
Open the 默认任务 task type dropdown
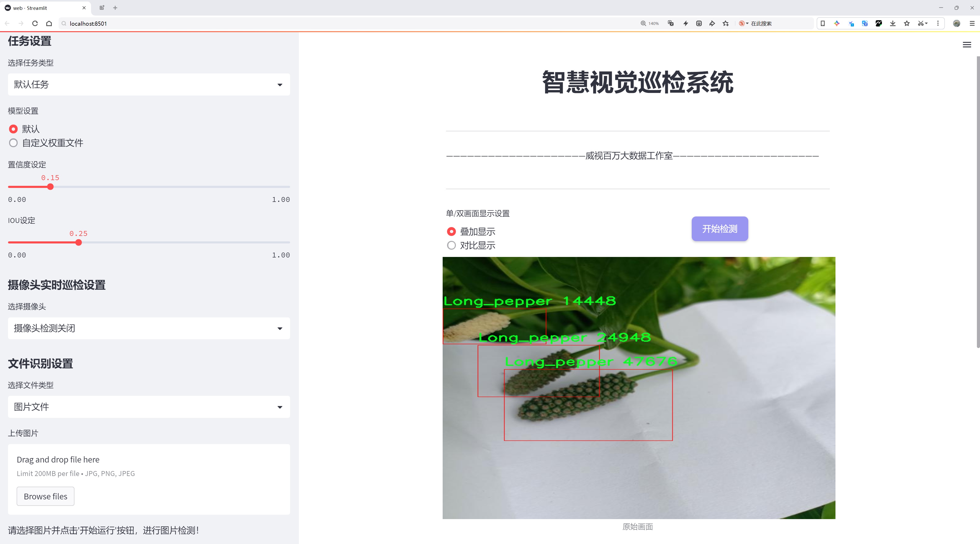(149, 84)
